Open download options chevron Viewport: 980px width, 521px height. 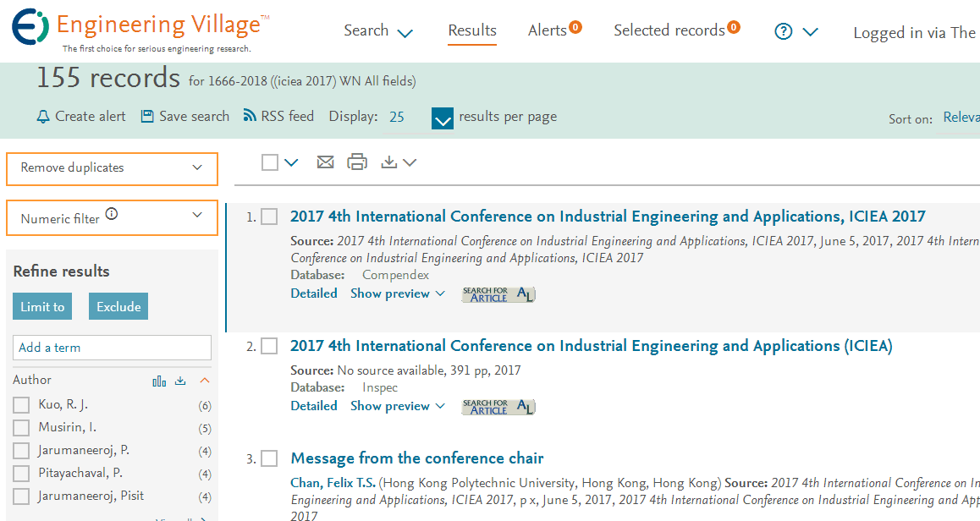point(410,162)
